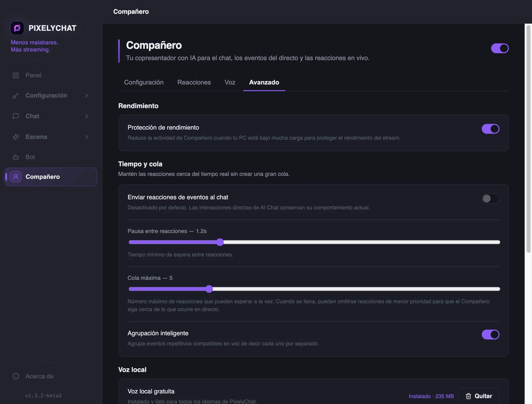This screenshot has height=404, width=532.
Task: Toggle the main Compañero switch off
Action: point(500,48)
